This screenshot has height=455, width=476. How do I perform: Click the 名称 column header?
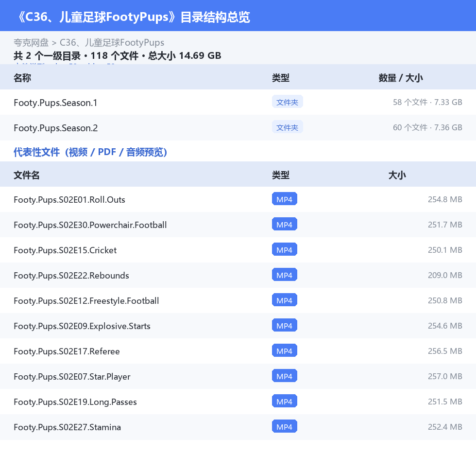22,78
